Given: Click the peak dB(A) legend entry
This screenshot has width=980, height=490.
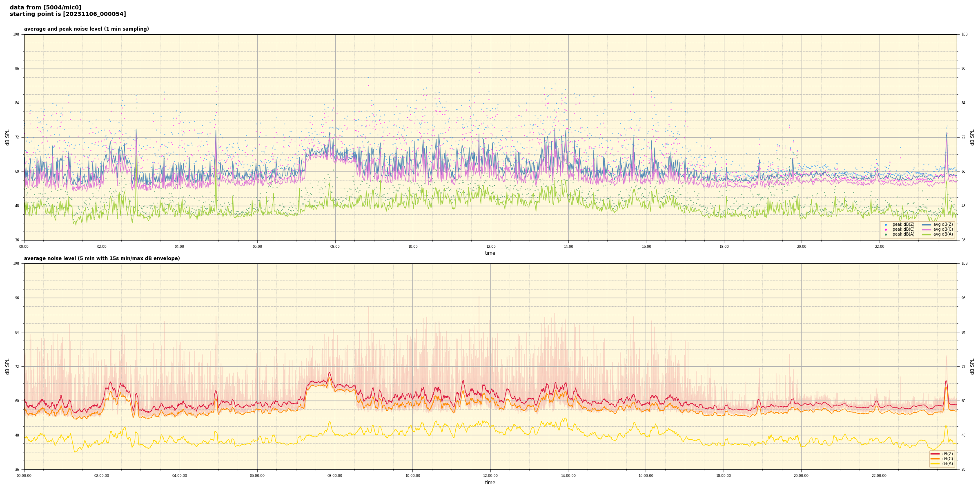Looking at the screenshot, I should pos(903,234).
